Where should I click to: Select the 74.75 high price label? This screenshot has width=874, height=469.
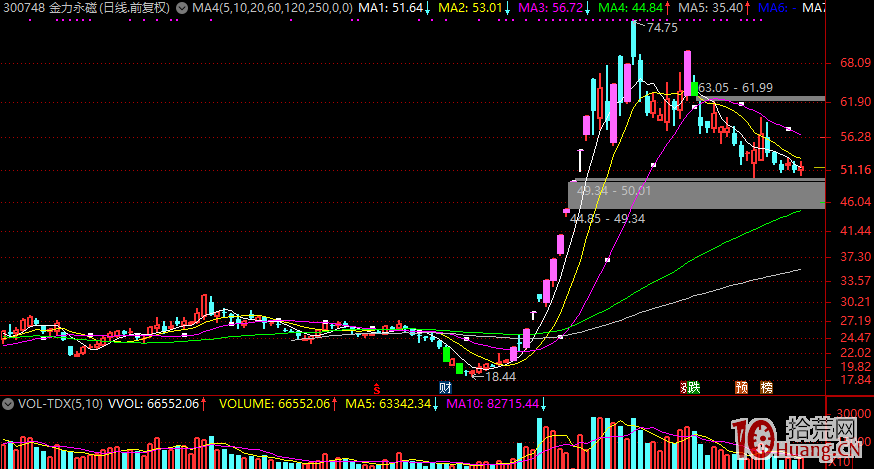(662, 28)
